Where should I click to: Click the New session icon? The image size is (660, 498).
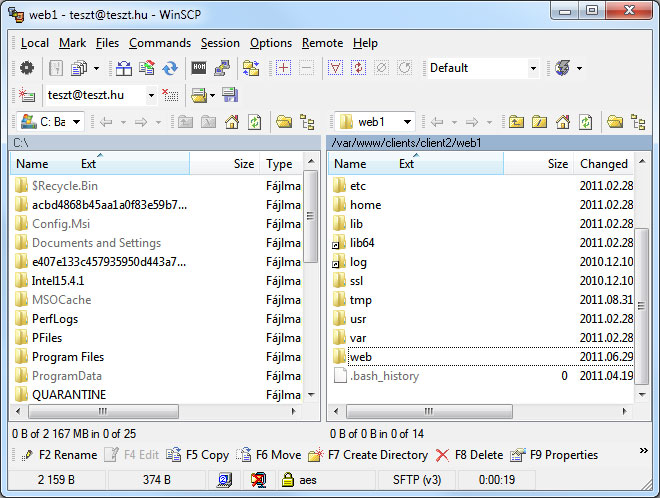point(27,95)
